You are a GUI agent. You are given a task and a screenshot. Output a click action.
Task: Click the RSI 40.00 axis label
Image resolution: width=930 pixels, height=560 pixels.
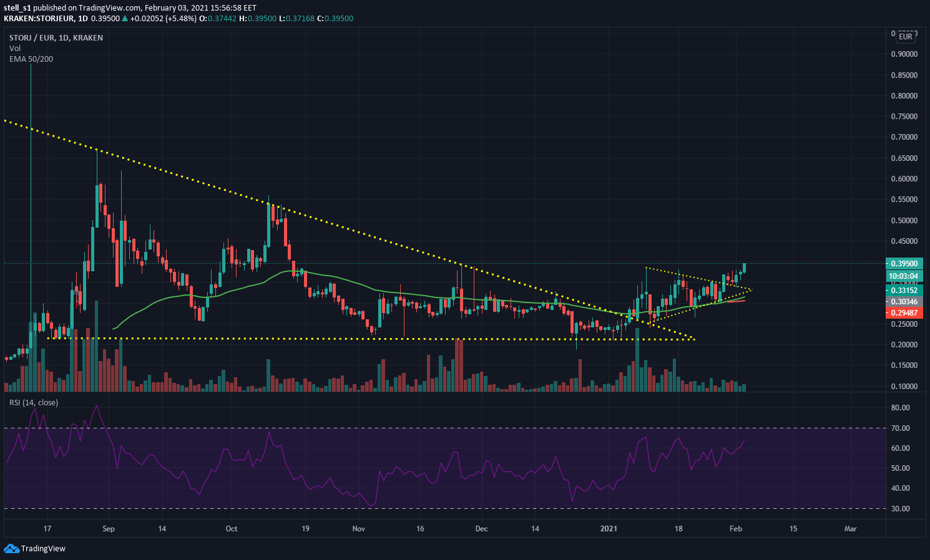click(900, 488)
